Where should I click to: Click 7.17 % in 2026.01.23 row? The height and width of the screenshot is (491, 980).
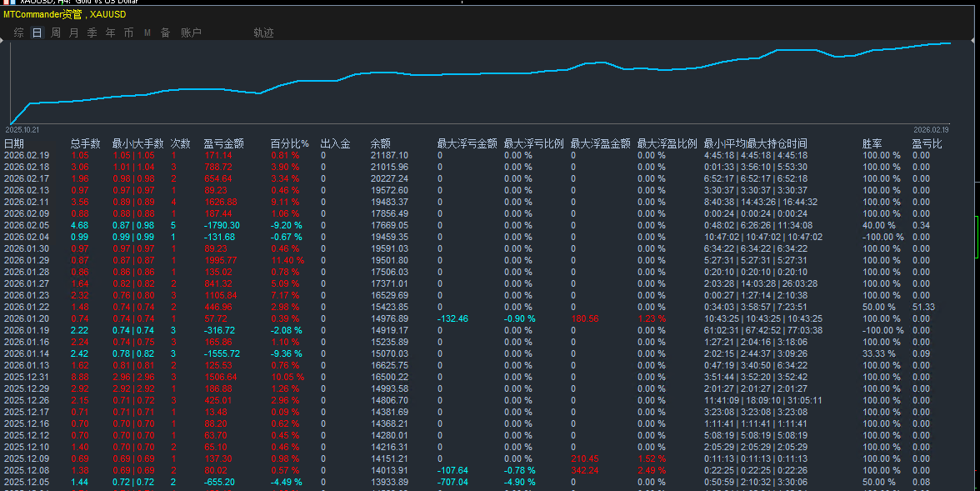(x=285, y=295)
